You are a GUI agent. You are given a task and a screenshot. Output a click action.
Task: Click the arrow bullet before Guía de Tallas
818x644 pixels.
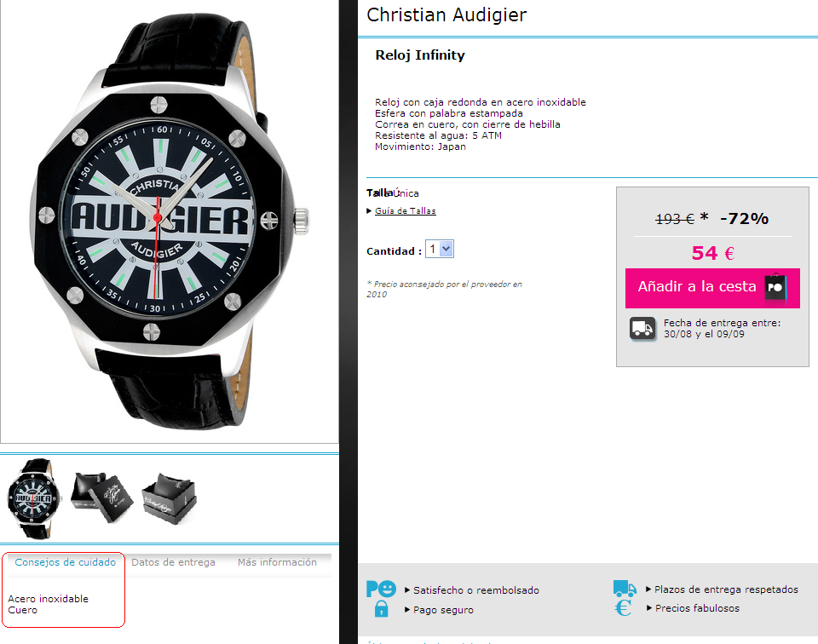[x=369, y=210]
